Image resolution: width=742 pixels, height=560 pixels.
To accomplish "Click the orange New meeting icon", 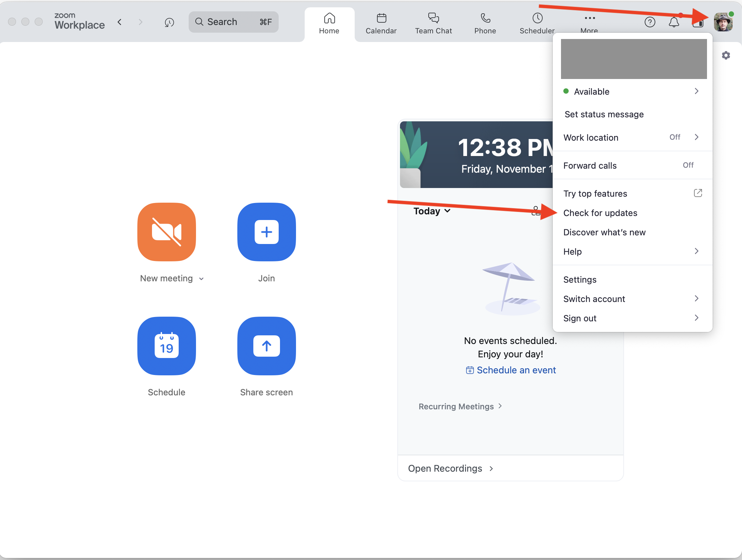I will coord(166,232).
